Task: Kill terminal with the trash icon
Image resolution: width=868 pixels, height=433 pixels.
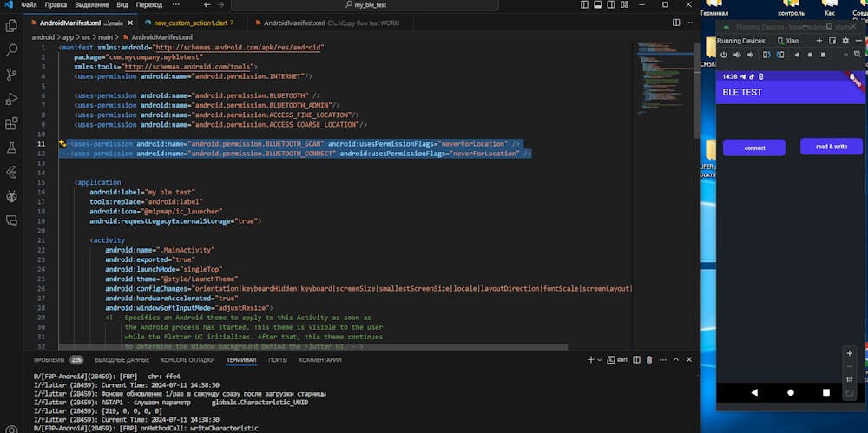Action: pyautogui.click(x=649, y=359)
